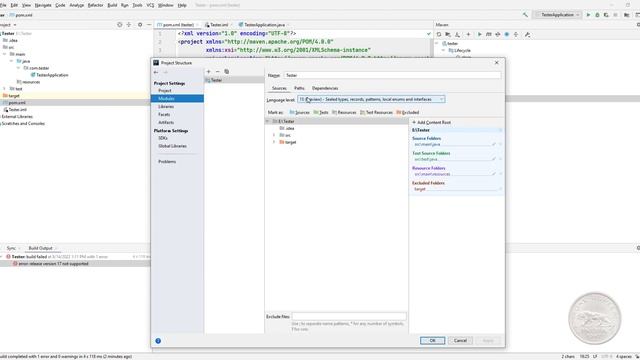
Task: Switch to the Paths tab
Action: click(x=299, y=88)
